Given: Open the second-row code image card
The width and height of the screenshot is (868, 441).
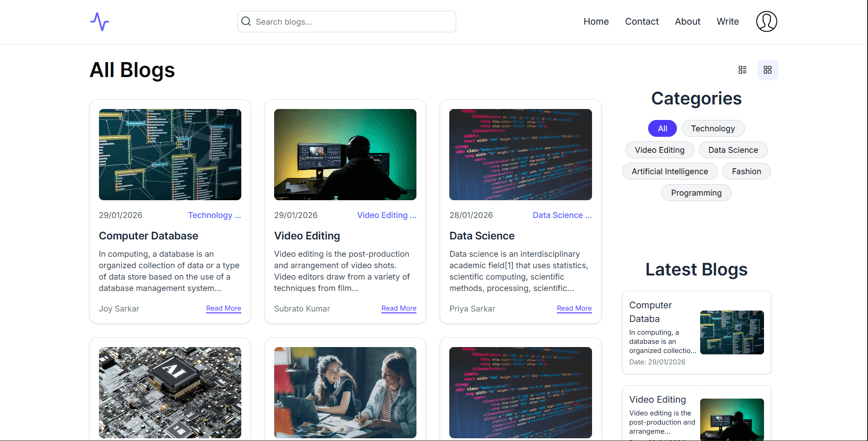Looking at the screenshot, I should pyautogui.click(x=520, y=393).
